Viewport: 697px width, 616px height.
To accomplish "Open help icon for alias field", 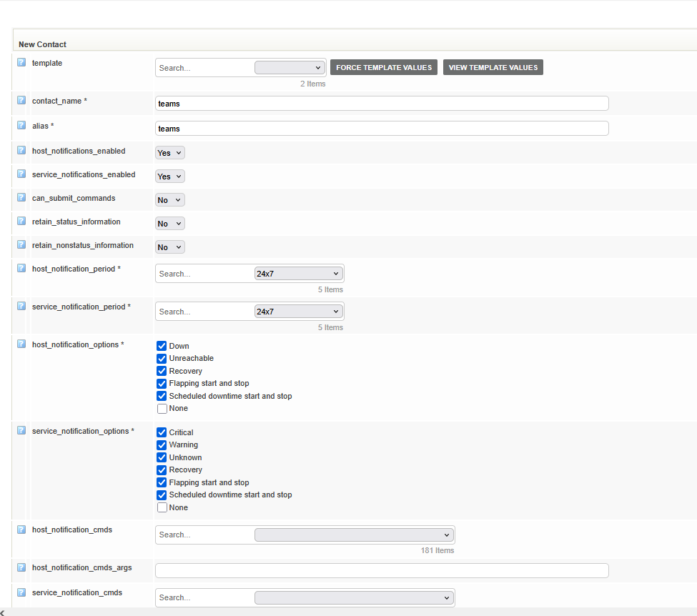I will click(21, 125).
